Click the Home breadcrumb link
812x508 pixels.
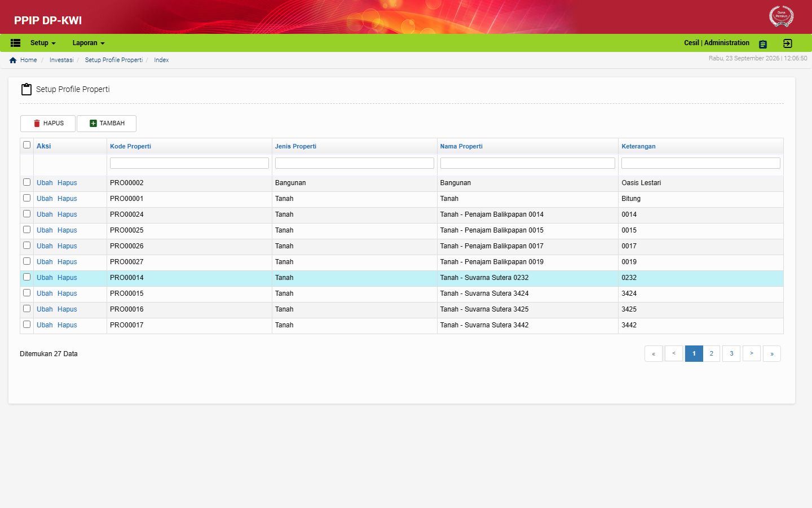(29, 60)
